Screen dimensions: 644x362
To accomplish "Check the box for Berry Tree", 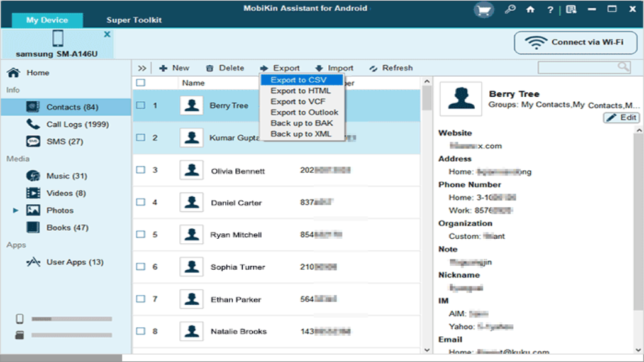I will tap(141, 105).
